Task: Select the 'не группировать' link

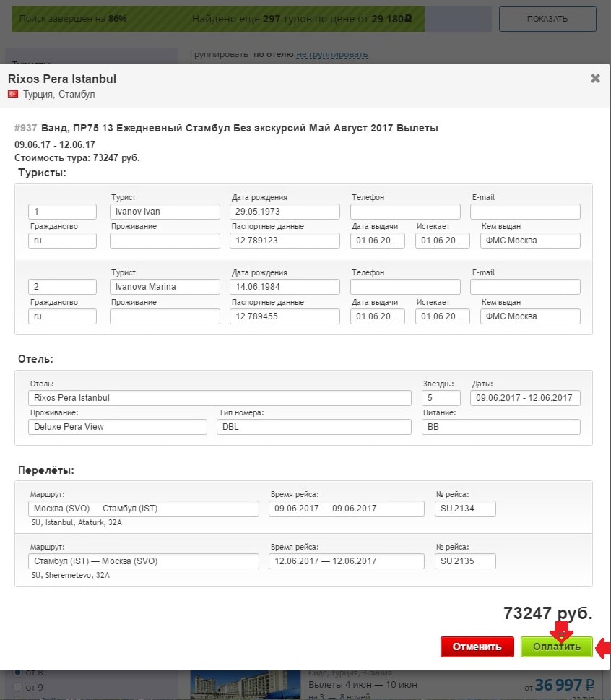Action: point(331,54)
